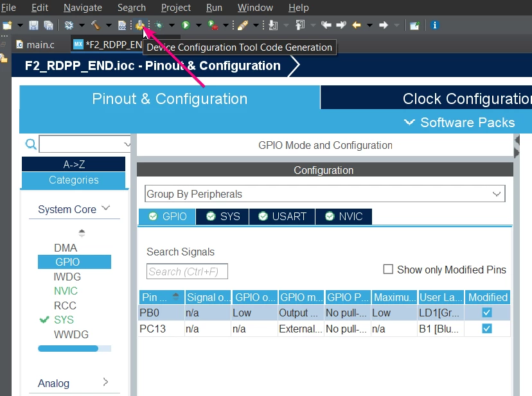Select SYS in System Core list
The height and width of the screenshot is (396, 532).
click(64, 320)
